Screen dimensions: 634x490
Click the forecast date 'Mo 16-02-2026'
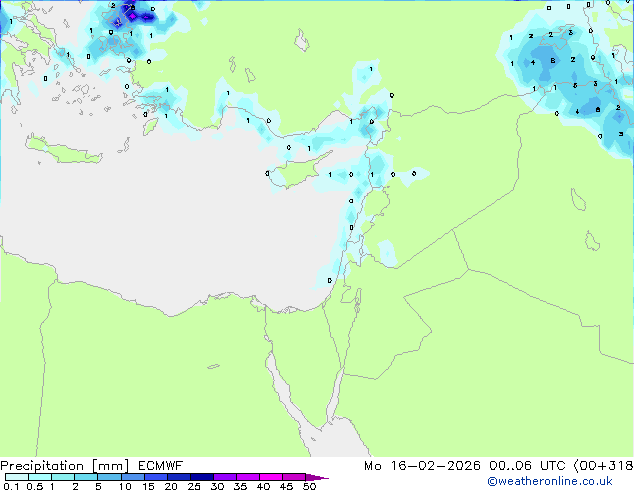coord(422,466)
